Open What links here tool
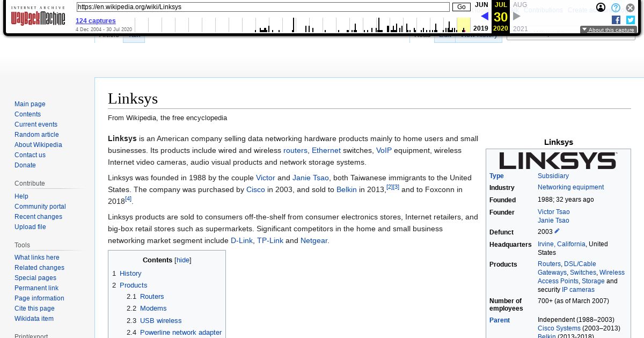Image resolution: width=644 pixels, height=338 pixels. tap(37, 258)
